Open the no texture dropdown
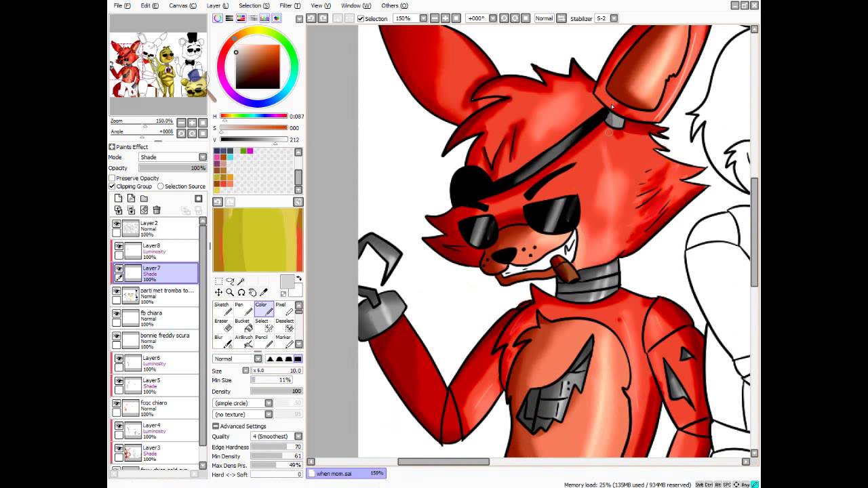The image size is (868, 488). pyautogui.click(x=243, y=414)
